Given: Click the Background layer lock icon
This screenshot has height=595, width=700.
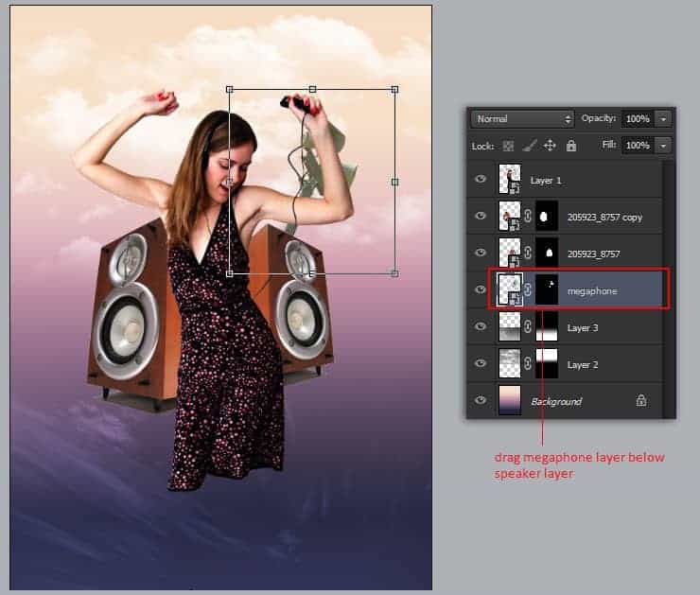Looking at the screenshot, I should [641, 400].
